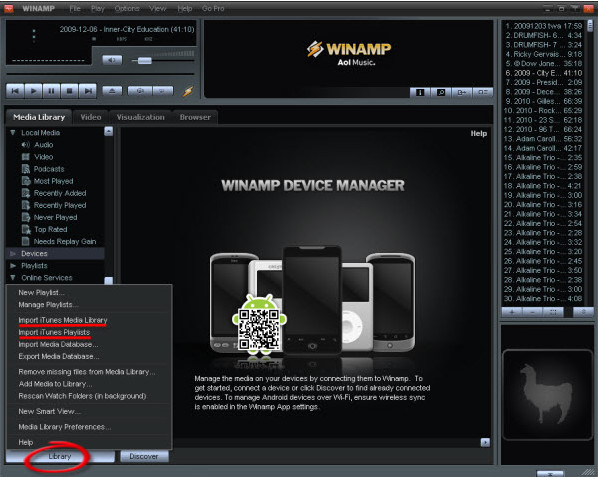Viewport: 598px width, 477px height.
Task: Click library tree scroll up arrow
Action: point(109,132)
